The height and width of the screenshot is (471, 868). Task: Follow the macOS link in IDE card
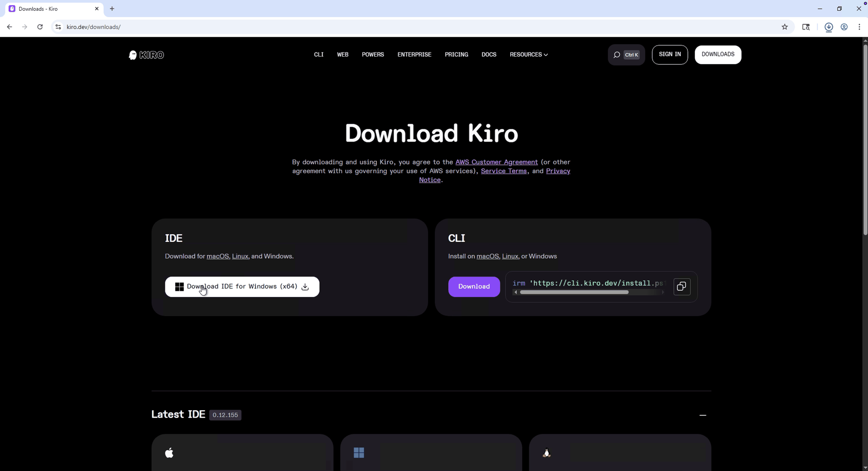[x=217, y=257]
